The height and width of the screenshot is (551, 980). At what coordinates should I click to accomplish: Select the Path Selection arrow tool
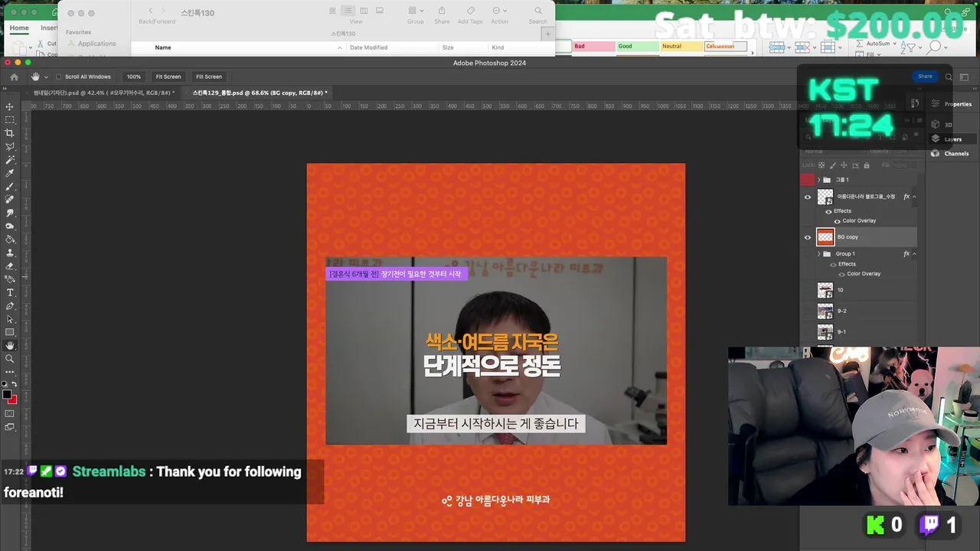[x=10, y=319]
